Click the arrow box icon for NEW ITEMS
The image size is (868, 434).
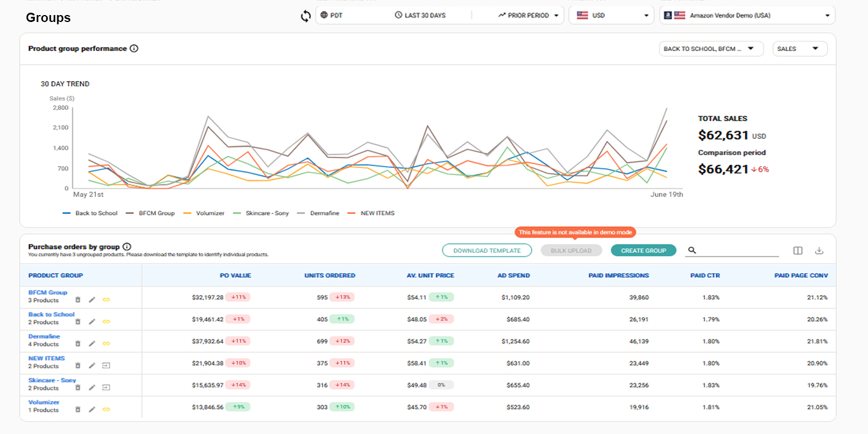(x=106, y=366)
